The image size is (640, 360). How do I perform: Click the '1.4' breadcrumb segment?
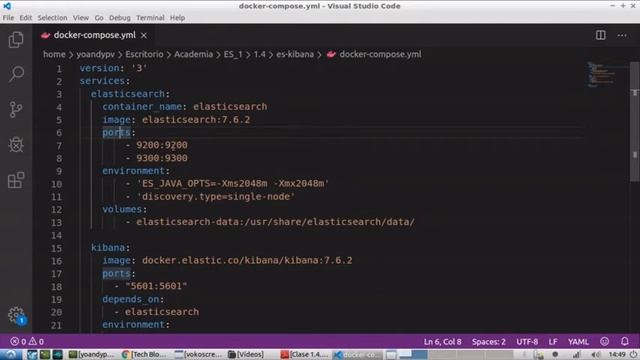point(260,54)
